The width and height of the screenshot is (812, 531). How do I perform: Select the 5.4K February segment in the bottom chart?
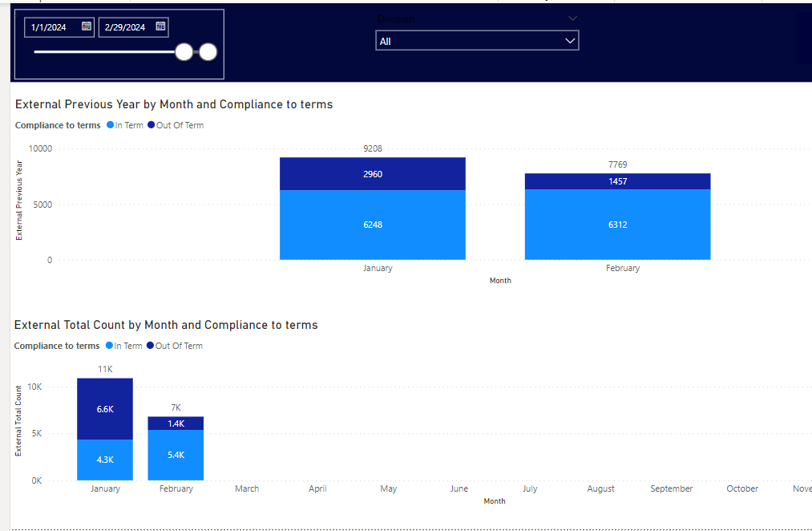(176, 455)
